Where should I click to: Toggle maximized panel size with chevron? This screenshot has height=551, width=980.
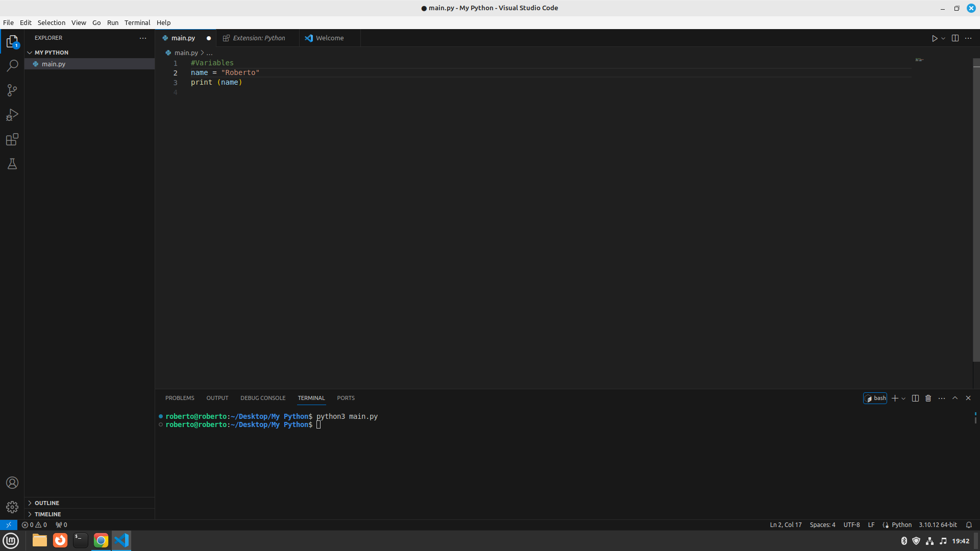coord(955,398)
